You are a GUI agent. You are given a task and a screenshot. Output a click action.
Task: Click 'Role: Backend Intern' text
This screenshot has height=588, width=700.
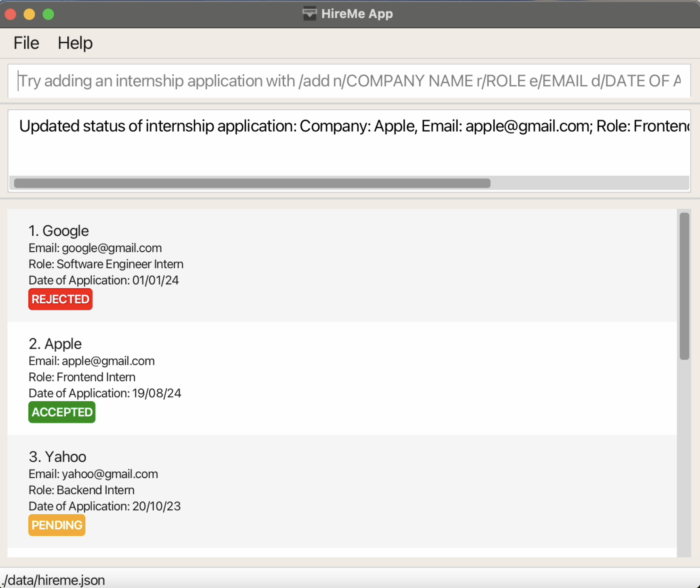[81, 490]
